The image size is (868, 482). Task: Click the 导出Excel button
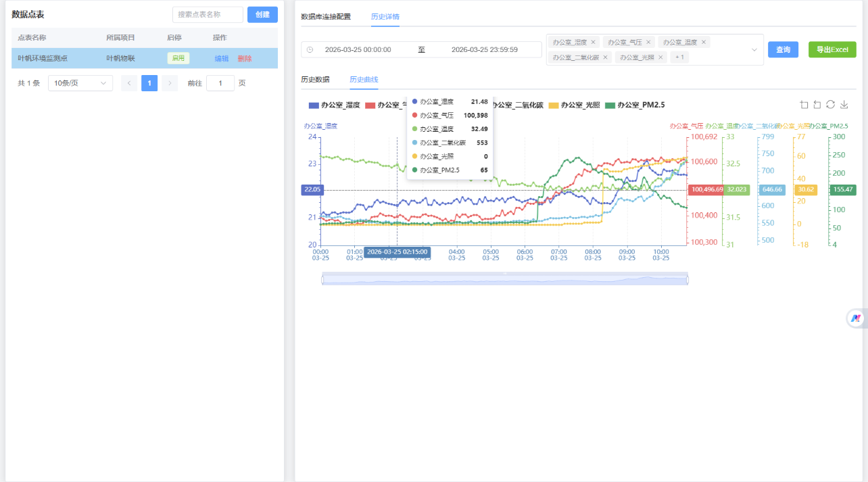pyautogui.click(x=831, y=49)
